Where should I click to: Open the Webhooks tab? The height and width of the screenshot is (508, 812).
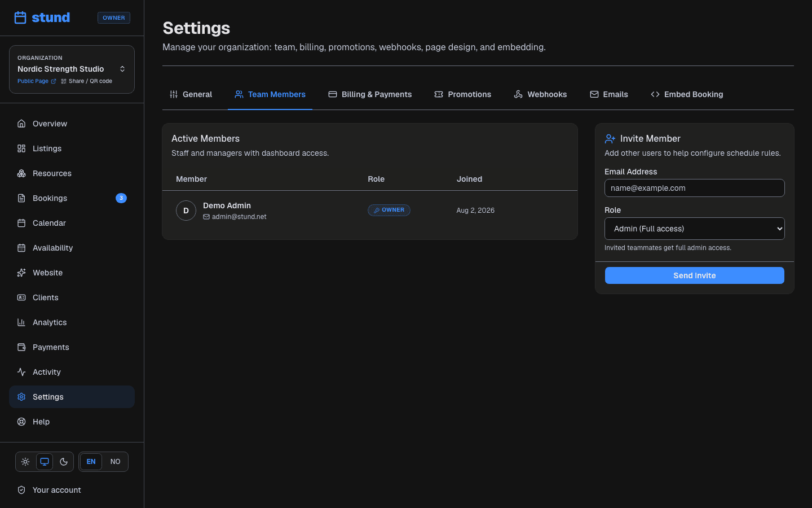[x=540, y=94]
